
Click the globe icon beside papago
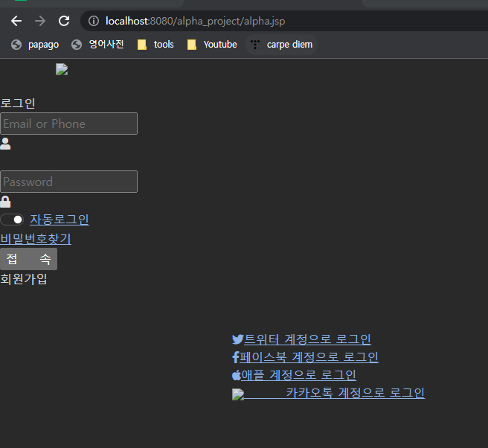click(x=16, y=45)
